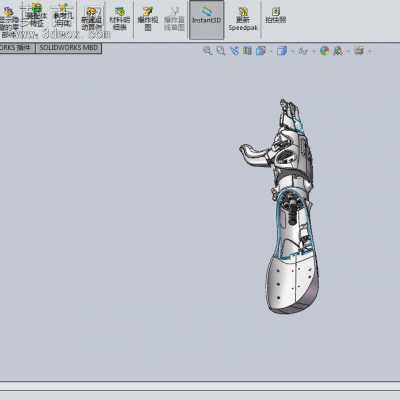The width and height of the screenshot is (400, 400).
Task: Click the Display Style cube icon
Action: 282,51
